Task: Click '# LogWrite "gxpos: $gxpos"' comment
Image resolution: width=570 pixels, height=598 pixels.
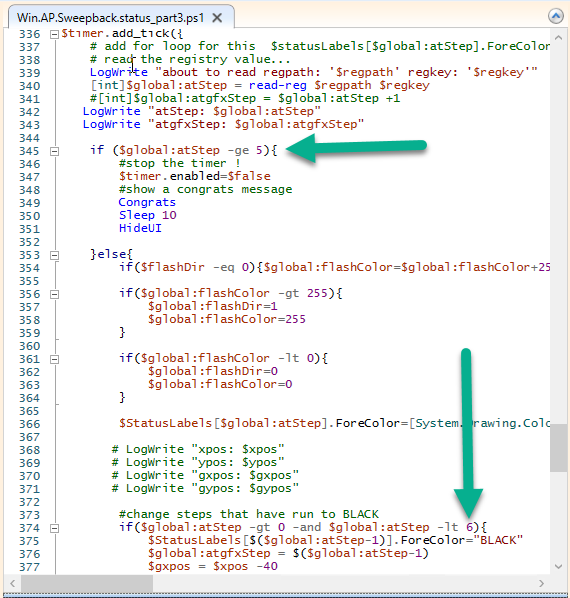Action: (x=205, y=475)
